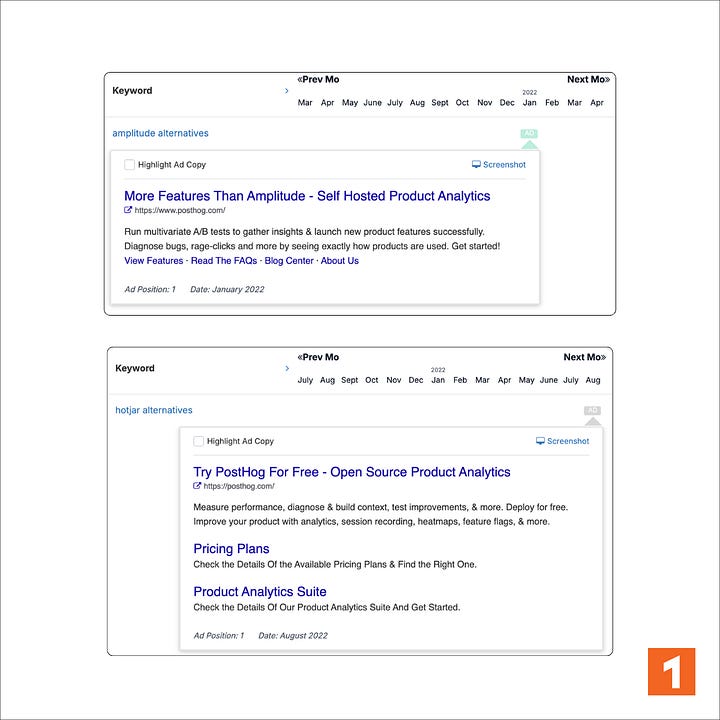The width and height of the screenshot is (720, 720).
Task: Select May in bottom panel timeline
Action: click(526, 380)
